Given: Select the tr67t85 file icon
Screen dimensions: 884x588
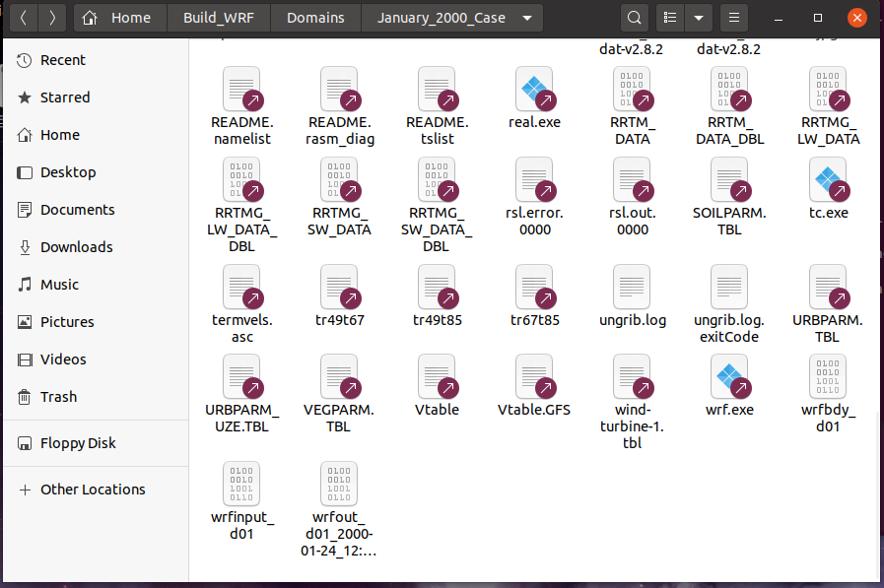Looking at the screenshot, I should (534, 287).
